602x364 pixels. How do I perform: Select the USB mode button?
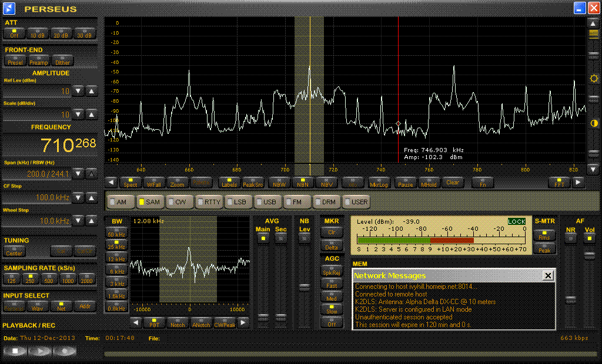(x=268, y=202)
